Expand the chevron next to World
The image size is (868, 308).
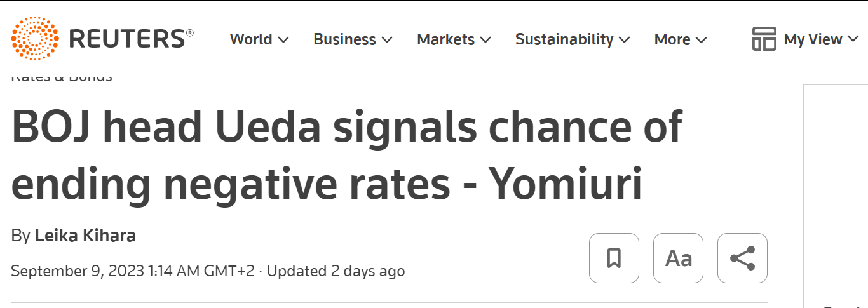(x=283, y=40)
